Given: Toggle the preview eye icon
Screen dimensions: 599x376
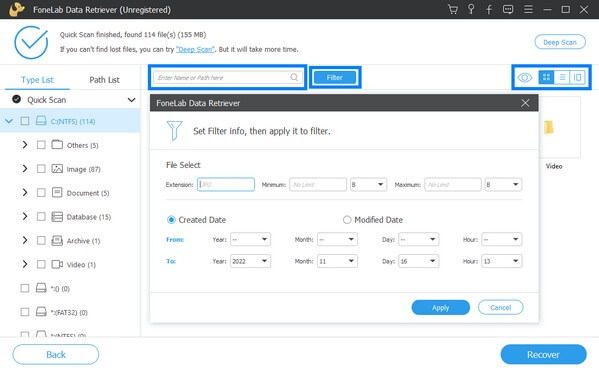Looking at the screenshot, I should pos(525,78).
